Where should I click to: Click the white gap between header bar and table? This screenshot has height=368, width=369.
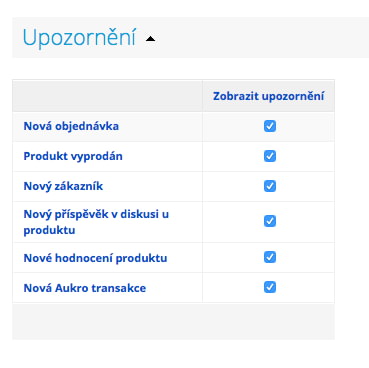173,68
